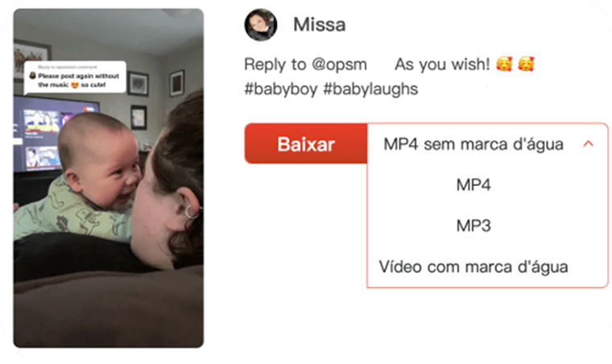Click Missa's round profile avatar
The image size is (612, 364).
tap(261, 25)
